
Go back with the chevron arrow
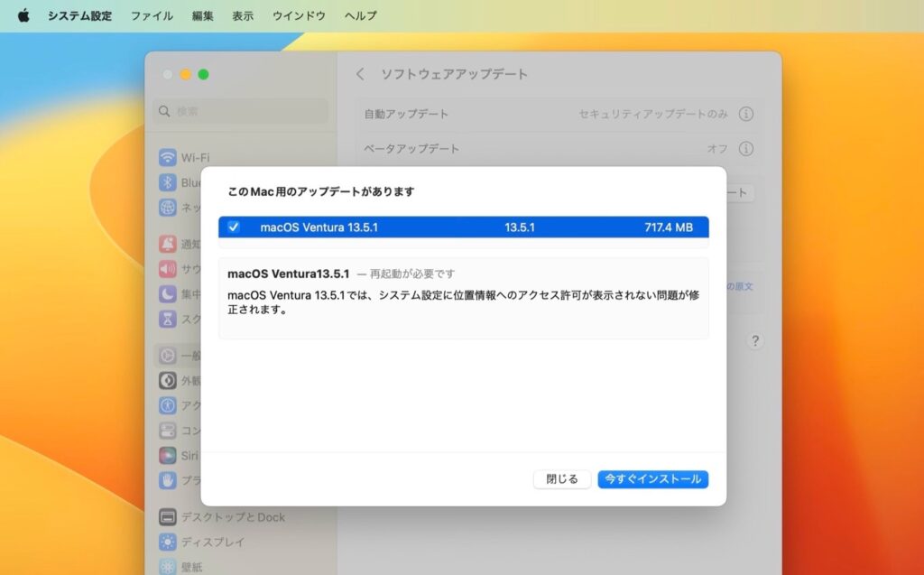click(361, 74)
